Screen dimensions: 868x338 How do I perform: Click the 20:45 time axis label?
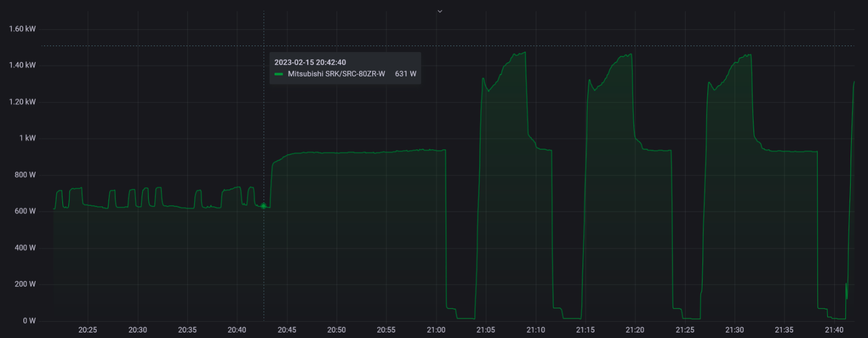(x=287, y=330)
